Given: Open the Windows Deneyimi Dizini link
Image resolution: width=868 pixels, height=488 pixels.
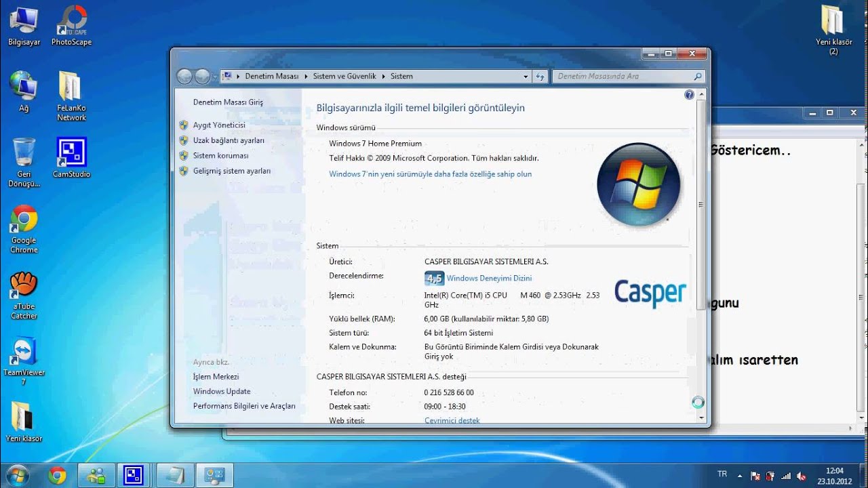Looking at the screenshot, I should click(x=489, y=278).
